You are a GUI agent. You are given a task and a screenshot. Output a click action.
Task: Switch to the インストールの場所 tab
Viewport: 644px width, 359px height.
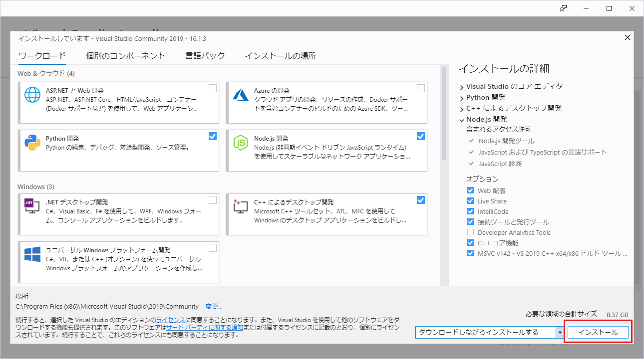click(x=281, y=56)
